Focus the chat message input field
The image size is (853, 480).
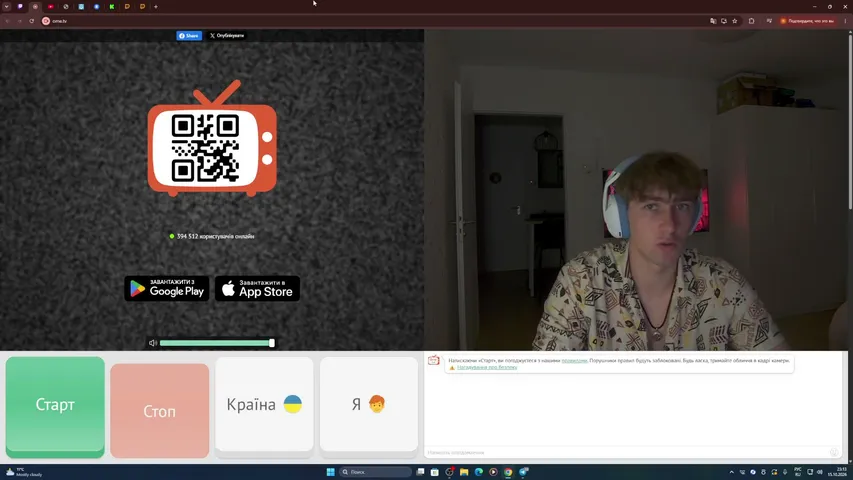coord(626,452)
